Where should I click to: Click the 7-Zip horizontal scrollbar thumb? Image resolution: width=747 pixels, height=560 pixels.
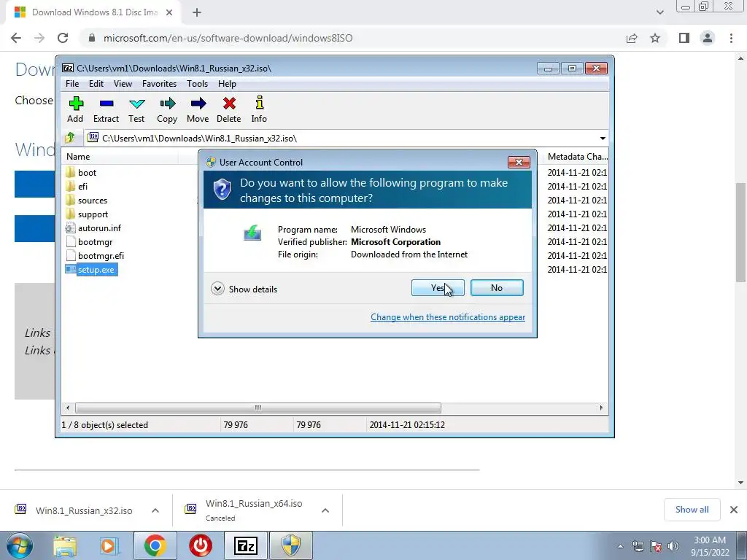[x=258, y=408]
